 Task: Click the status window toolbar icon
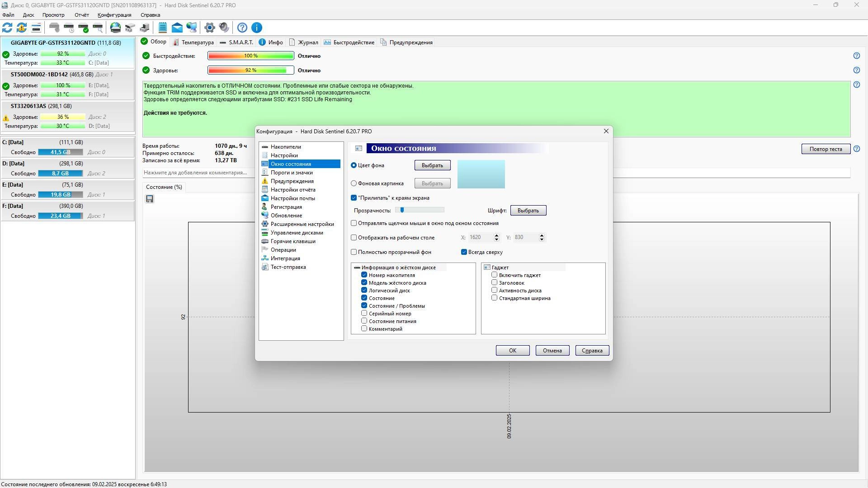point(36,28)
